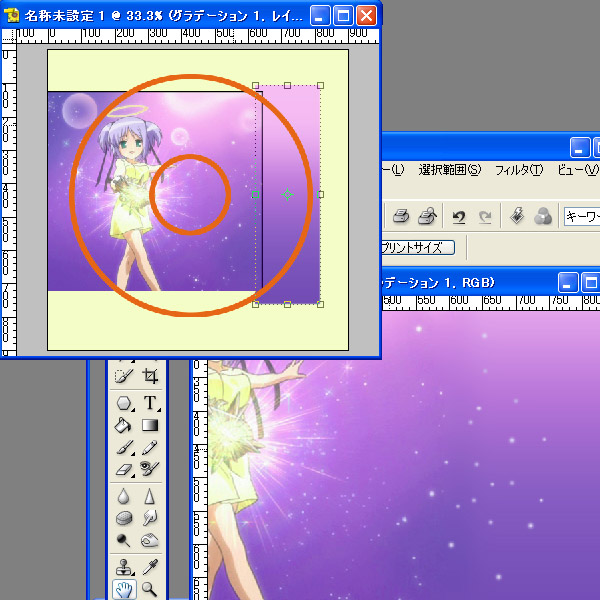Click the top-middle transform handle
Image resolution: width=600 pixels, height=600 pixels.
pyautogui.click(x=287, y=86)
